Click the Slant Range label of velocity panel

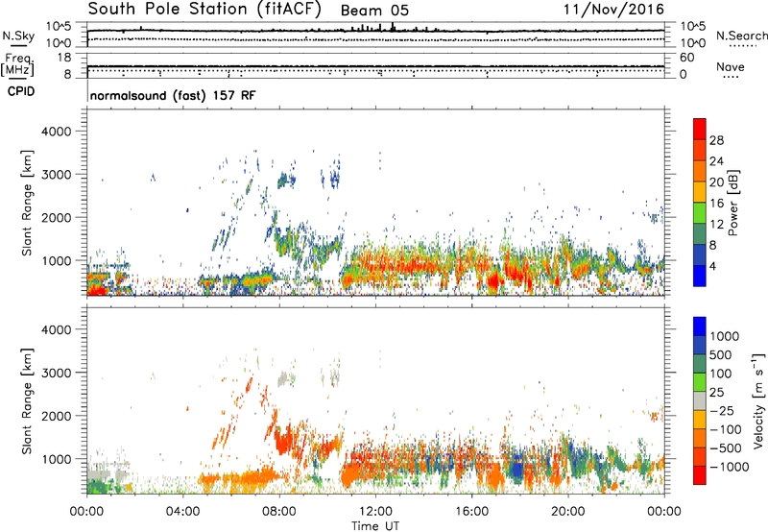coord(27,401)
